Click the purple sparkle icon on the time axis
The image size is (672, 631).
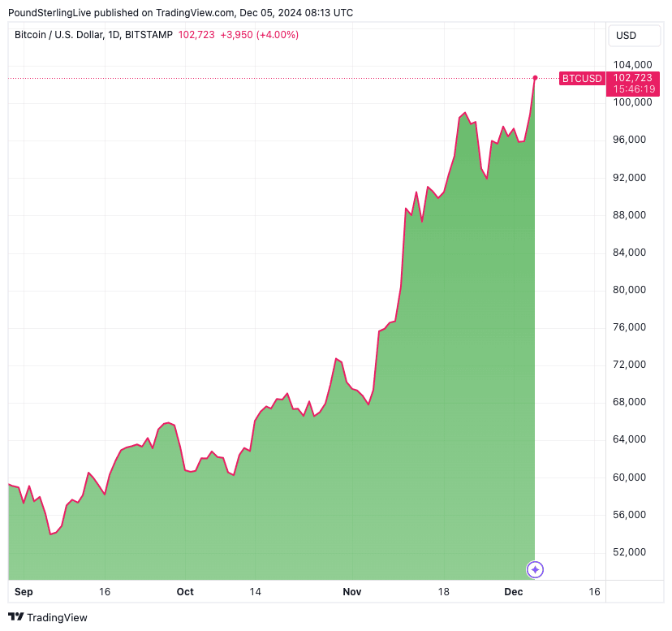click(535, 569)
